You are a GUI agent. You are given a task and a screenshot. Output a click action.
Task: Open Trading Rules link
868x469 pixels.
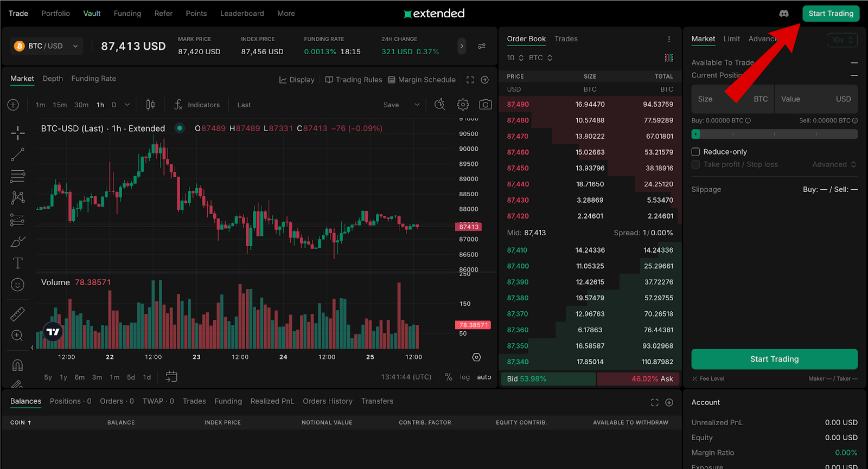pyautogui.click(x=353, y=80)
